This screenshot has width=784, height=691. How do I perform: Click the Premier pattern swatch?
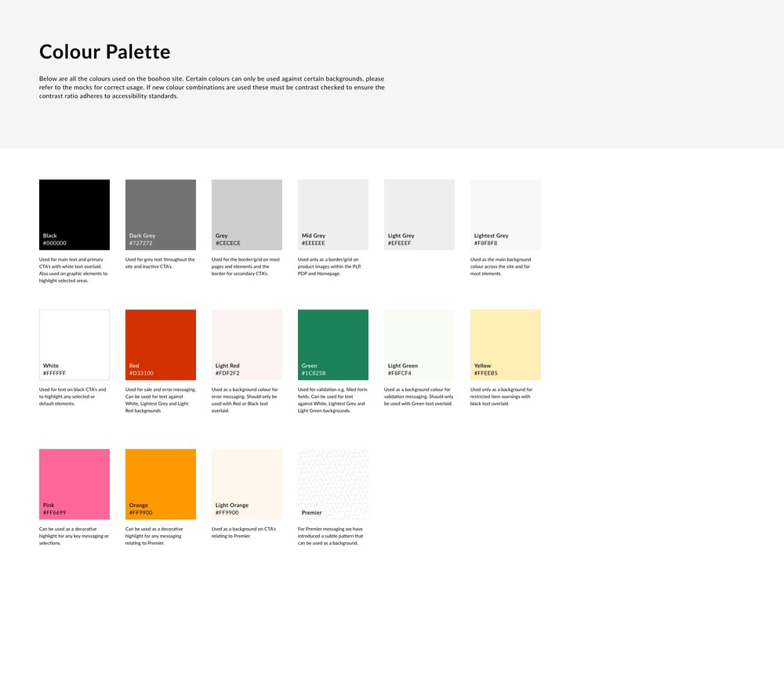333,484
